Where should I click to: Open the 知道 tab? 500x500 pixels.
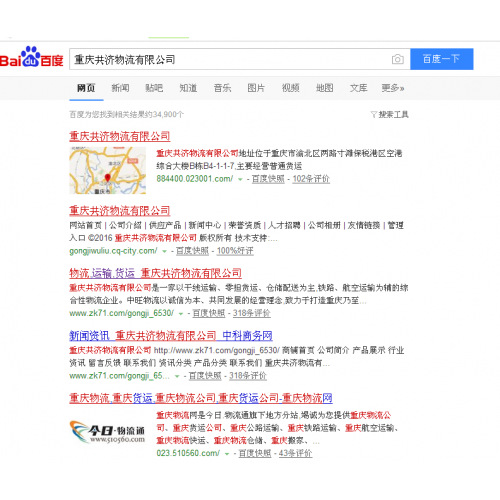click(188, 88)
